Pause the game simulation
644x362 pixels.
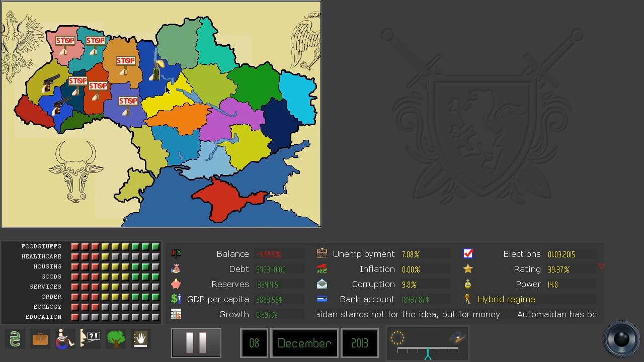tap(196, 343)
